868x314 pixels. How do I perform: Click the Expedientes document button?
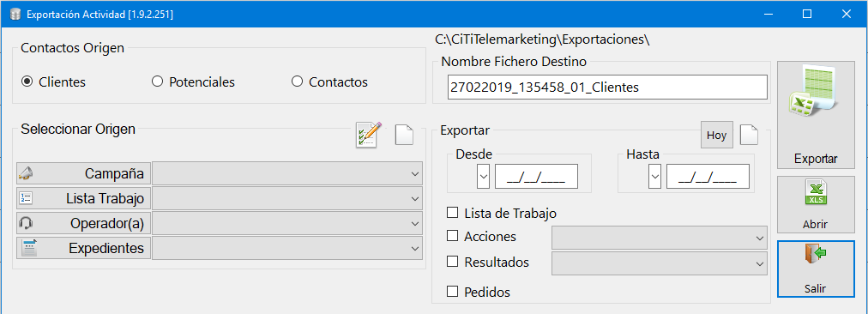(x=83, y=248)
